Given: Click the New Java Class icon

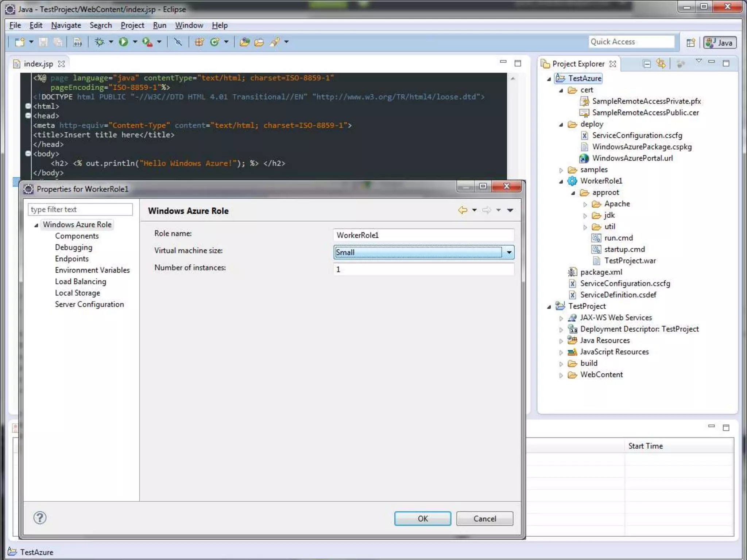Looking at the screenshot, I should 214,42.
